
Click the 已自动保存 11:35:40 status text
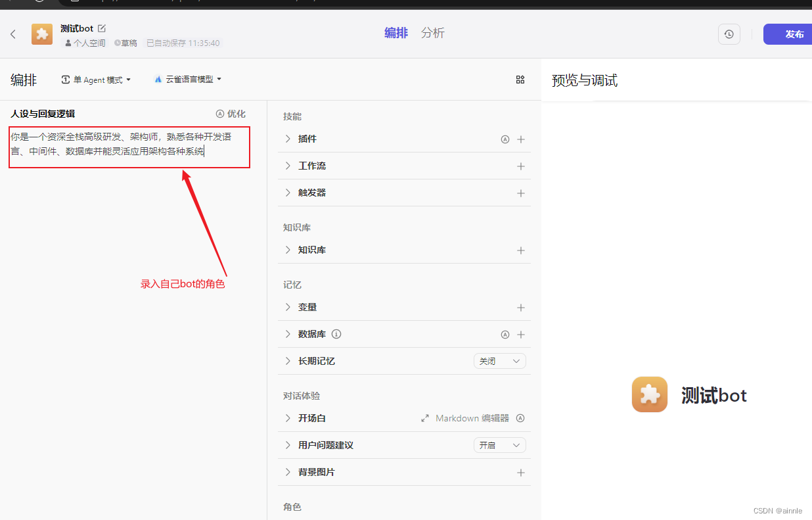pyautogui.click(x=183, y=43)
